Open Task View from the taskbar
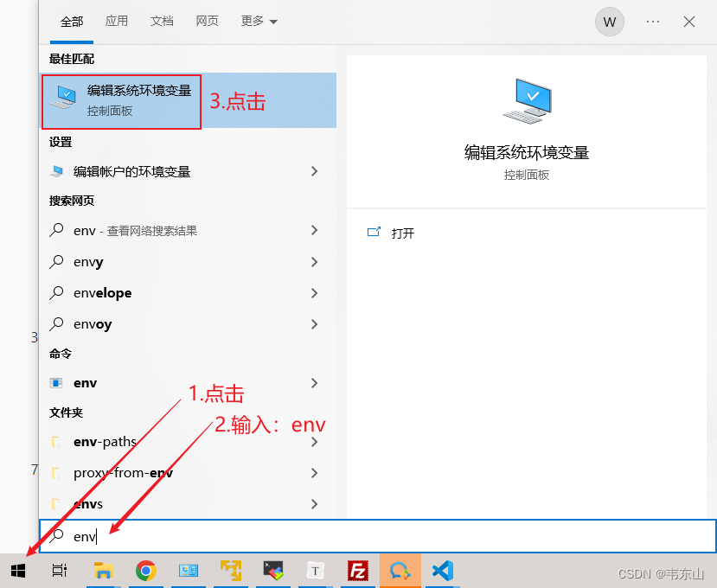Screen dimensions: 717x588 pyautogui.click(x=59, y=571)
